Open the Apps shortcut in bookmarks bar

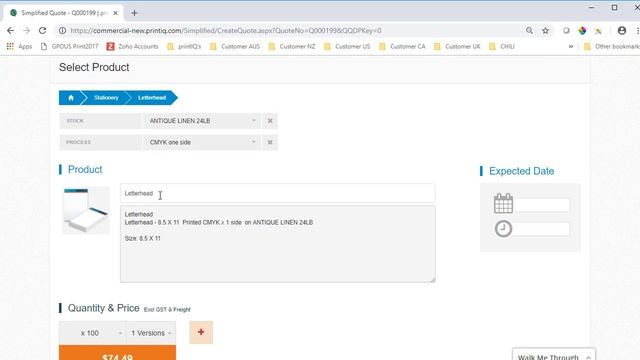(x=19, y=47)
